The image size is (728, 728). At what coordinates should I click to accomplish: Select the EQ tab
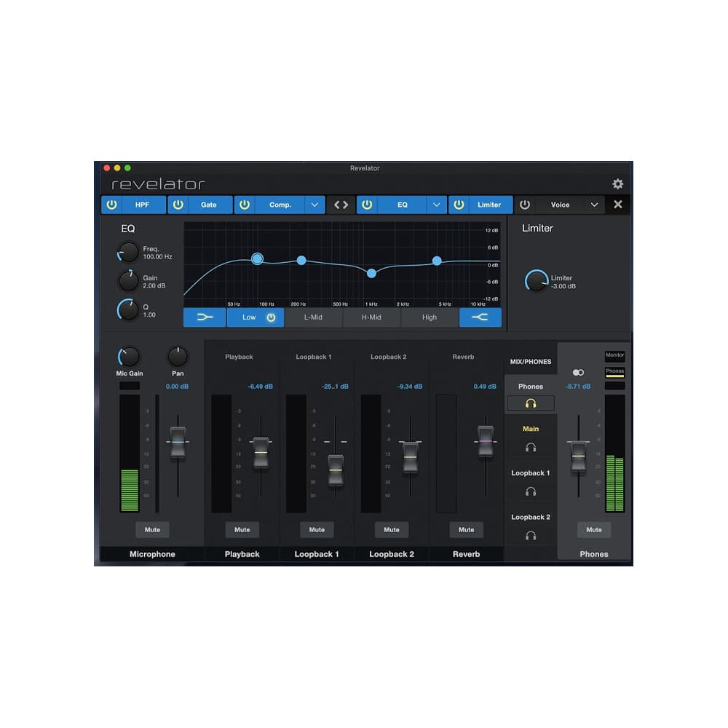402,205
